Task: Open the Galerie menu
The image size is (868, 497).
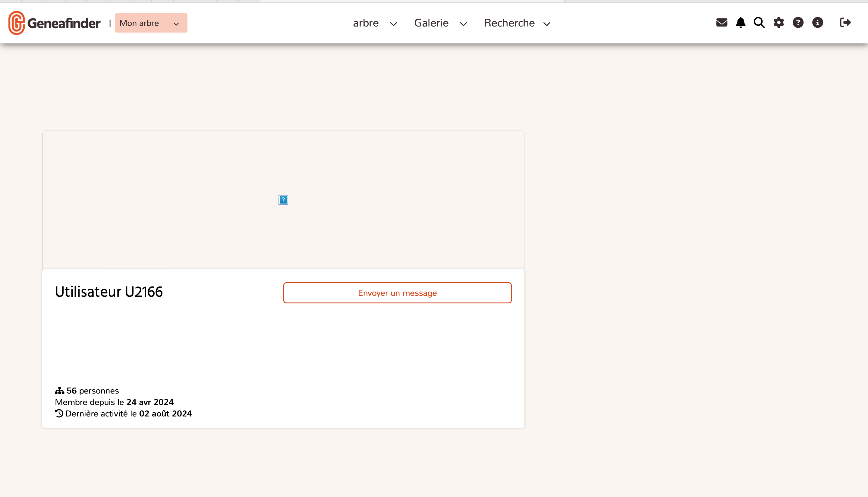Action: pyautogui.click(x=431, y=23)
